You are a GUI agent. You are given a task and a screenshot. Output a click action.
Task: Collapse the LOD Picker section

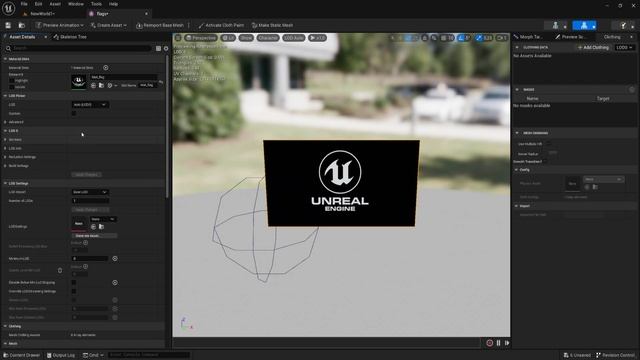5,96
